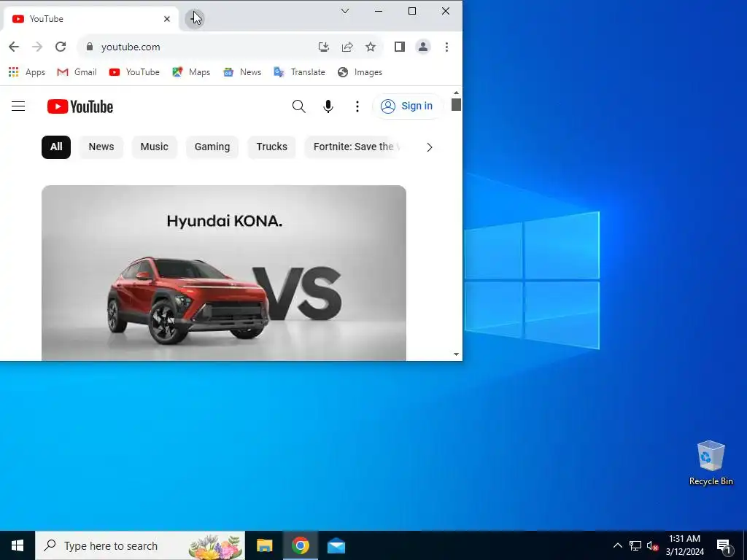
Task: Sign in to YouTube
Action: tap(407, 106)
